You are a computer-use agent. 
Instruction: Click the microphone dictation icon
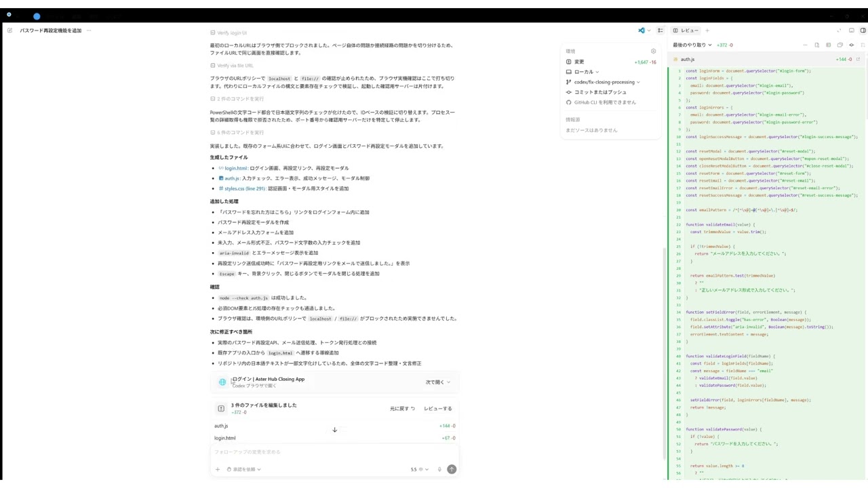[x=439, y=469]
